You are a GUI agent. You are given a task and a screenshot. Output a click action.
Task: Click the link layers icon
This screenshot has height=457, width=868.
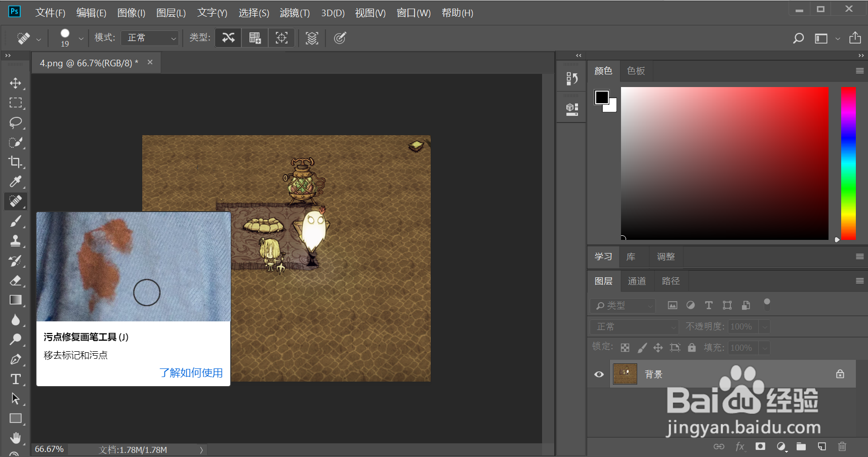pos(719,446)
